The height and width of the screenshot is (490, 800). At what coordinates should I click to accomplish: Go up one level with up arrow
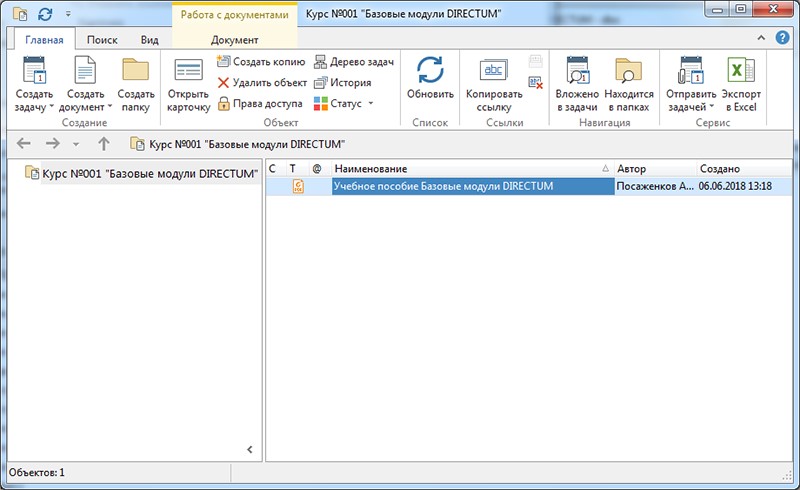[x=104, y=143]
